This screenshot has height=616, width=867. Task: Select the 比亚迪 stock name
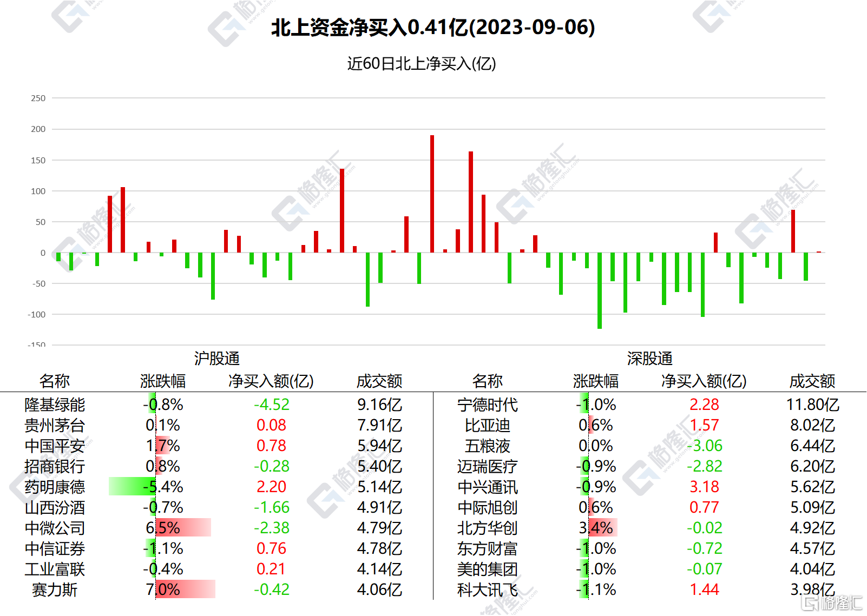pyautogui.click(x=487, y=425)
